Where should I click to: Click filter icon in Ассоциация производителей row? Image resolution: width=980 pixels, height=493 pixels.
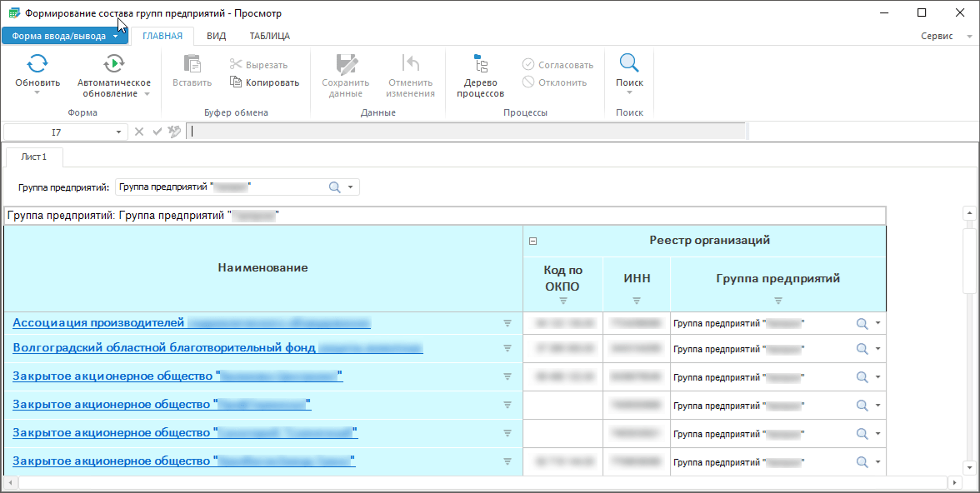click(507, 323)
